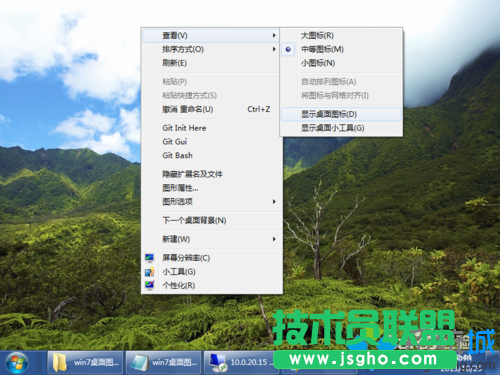Open 小工具(G) gadgets entry
Image resolution: width=500 pixels, height=375 pixels.
click(x=211, y=272)
